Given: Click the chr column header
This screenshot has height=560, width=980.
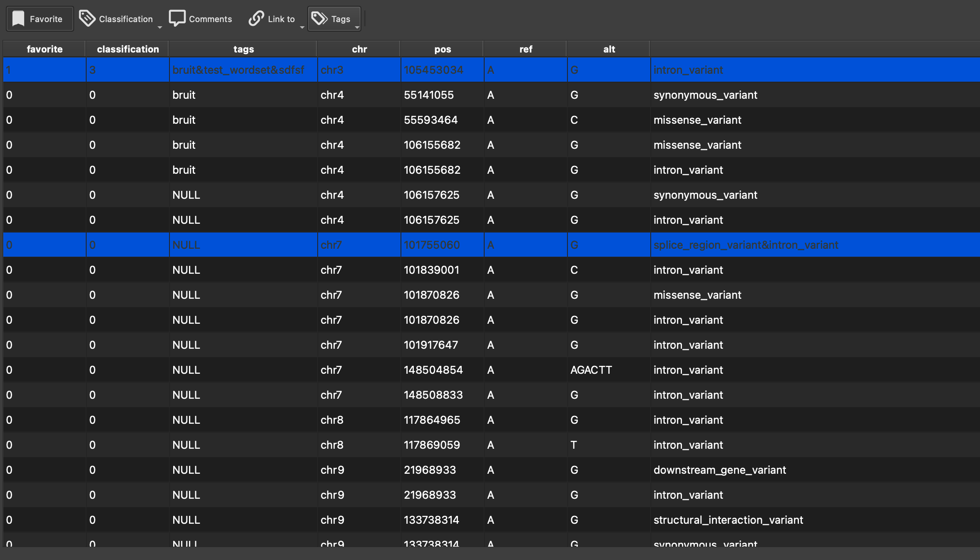Looking at the screenshot, I should point(359,49).
